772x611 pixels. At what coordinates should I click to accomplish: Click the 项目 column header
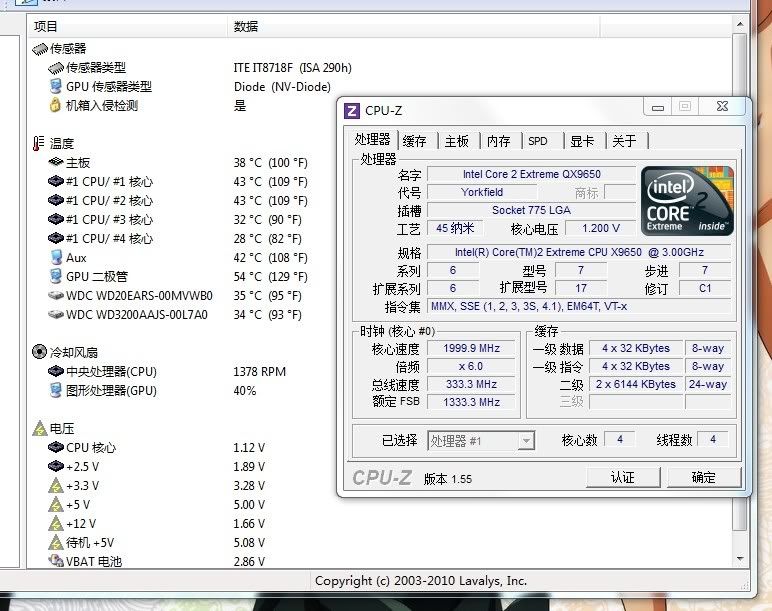click(x=127, y=26)
